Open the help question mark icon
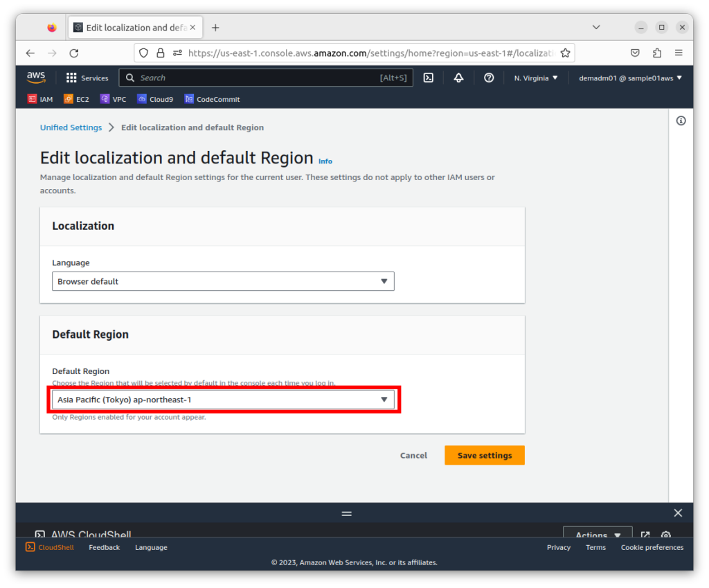709x588 pixels. (489, 78)
